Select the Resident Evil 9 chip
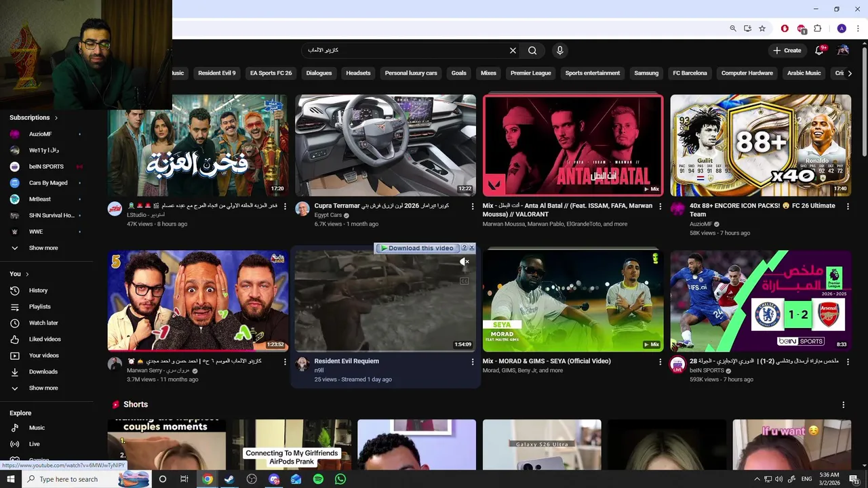The width and height of the screenshot is (868, 488). (x=217, y=73)
